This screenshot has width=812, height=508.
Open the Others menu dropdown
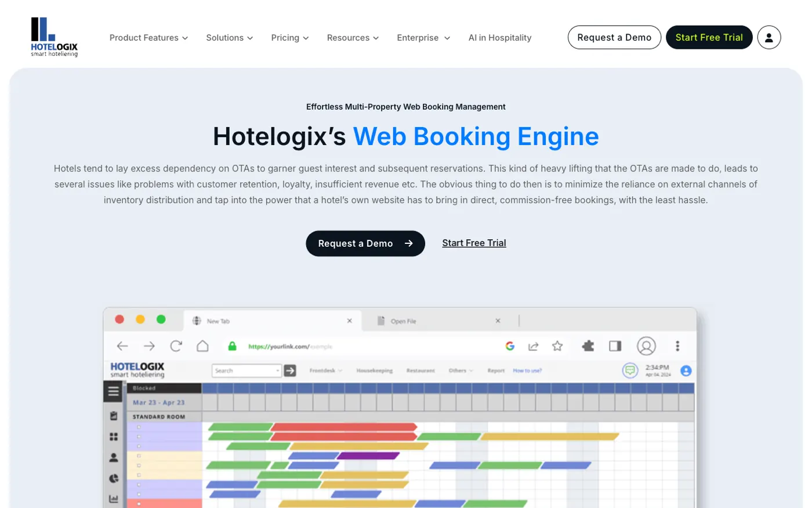(x=461, y=370)
